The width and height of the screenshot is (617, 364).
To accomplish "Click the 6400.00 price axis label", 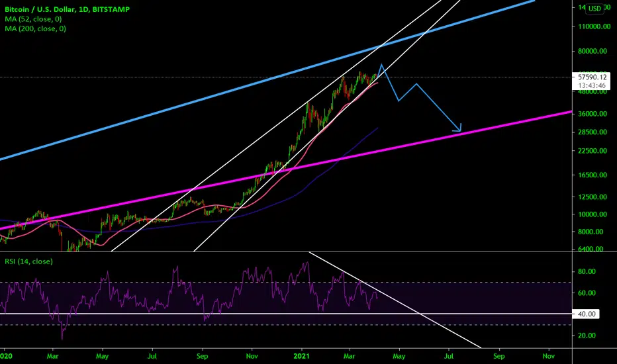I will pyautogui.click(x=591, y=249).
